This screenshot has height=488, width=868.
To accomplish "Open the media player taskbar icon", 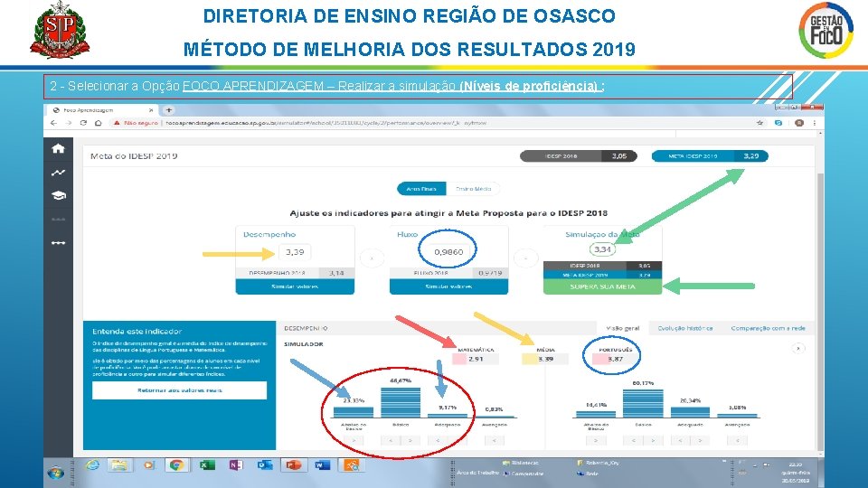I will tap(148, 465).
